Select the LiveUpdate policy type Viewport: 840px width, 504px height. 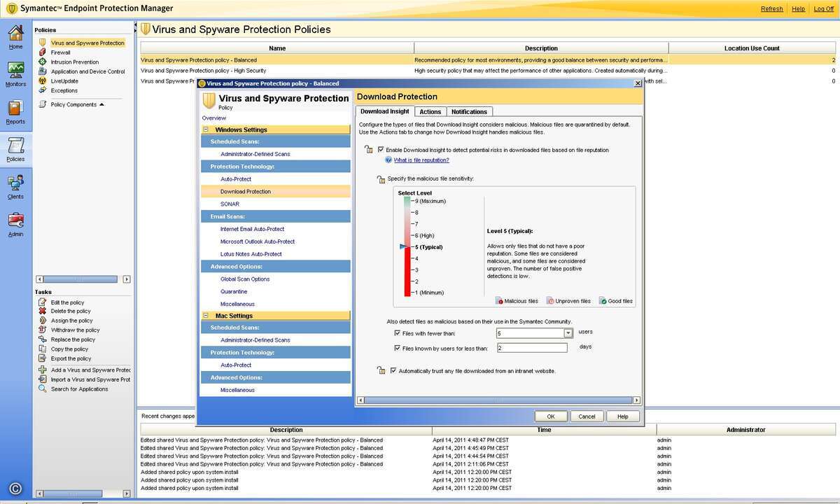tap(64, 80)
